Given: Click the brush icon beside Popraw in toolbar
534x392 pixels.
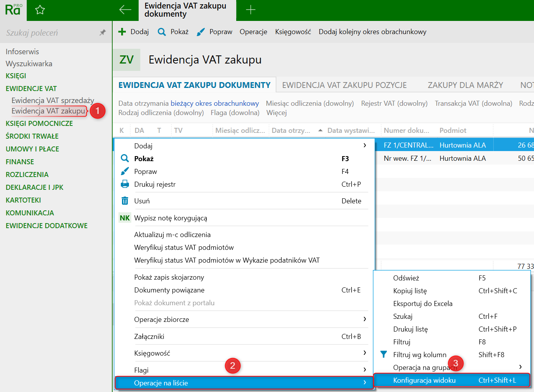Looking at the screenshot, I should [x=201, y=32].
